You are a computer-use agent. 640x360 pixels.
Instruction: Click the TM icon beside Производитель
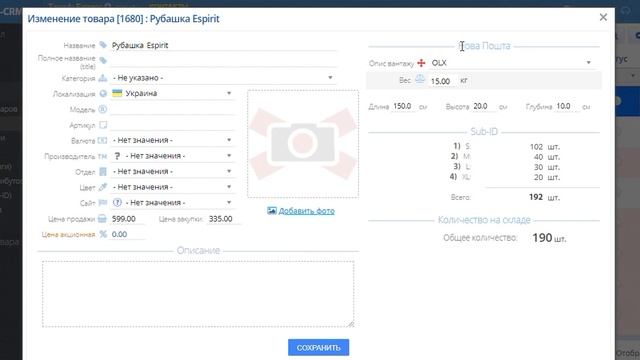click(102, 156)
